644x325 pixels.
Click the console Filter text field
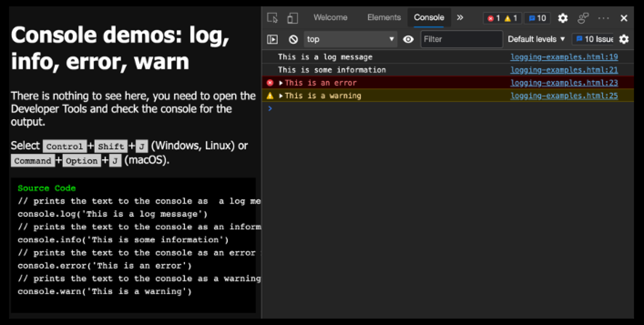coord(461,39)
